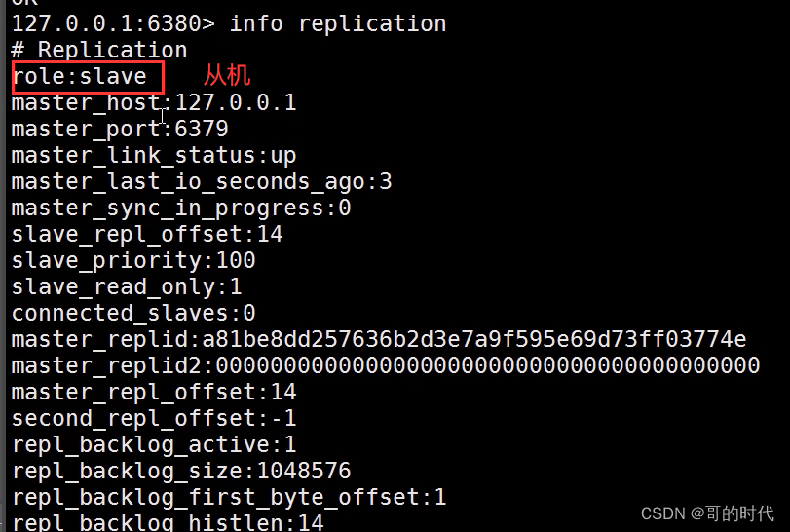Click the repl_backlog_active:1 line

pyautogui.click(x=154, y=444)
